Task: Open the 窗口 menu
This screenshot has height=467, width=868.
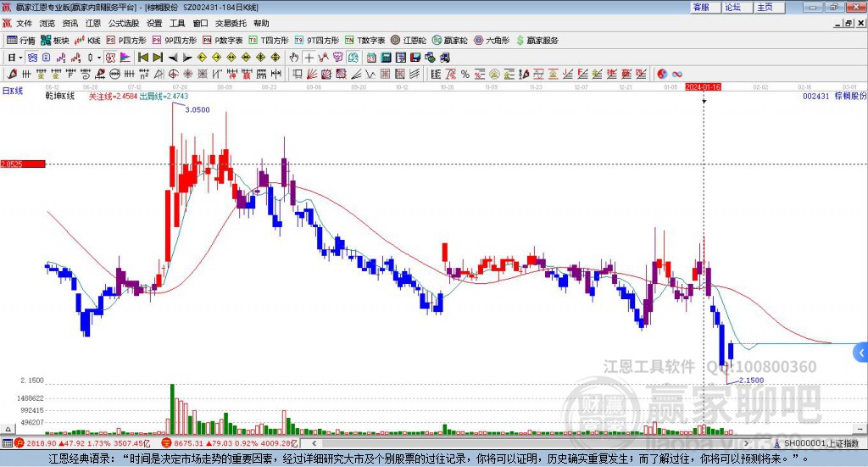Action: [200, 23]
